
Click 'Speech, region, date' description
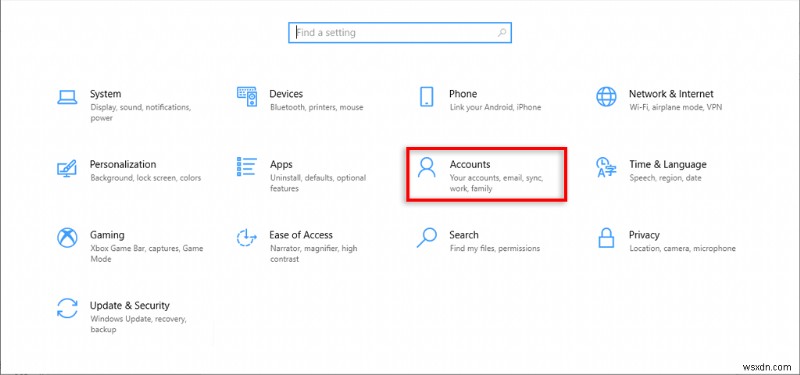click(665, 178)
